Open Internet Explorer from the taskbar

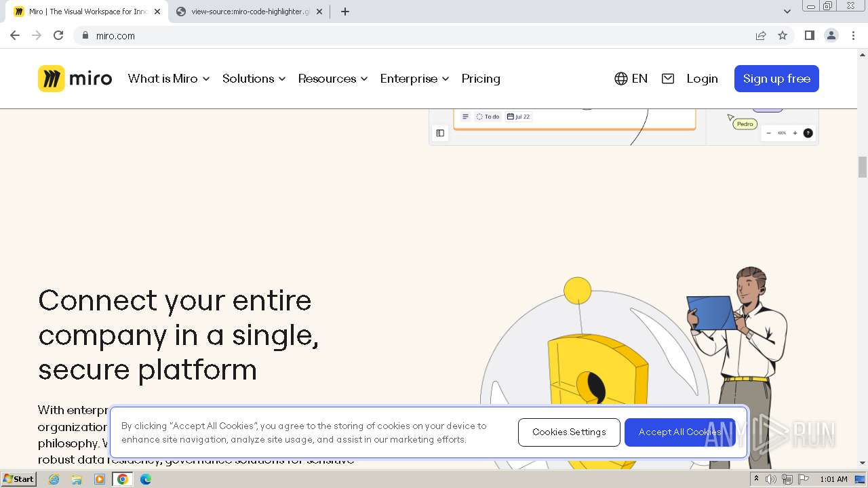54,479
